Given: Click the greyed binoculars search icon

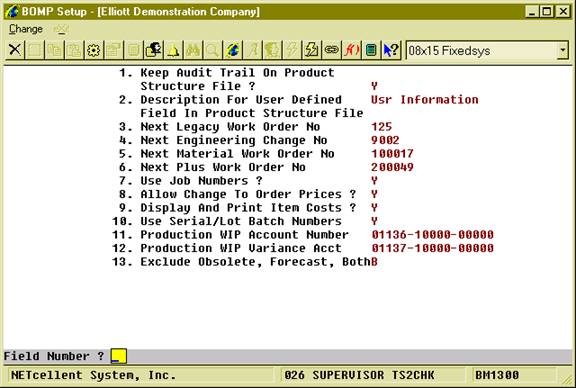Looking at the screenshot, I should (x=193, y=50).
